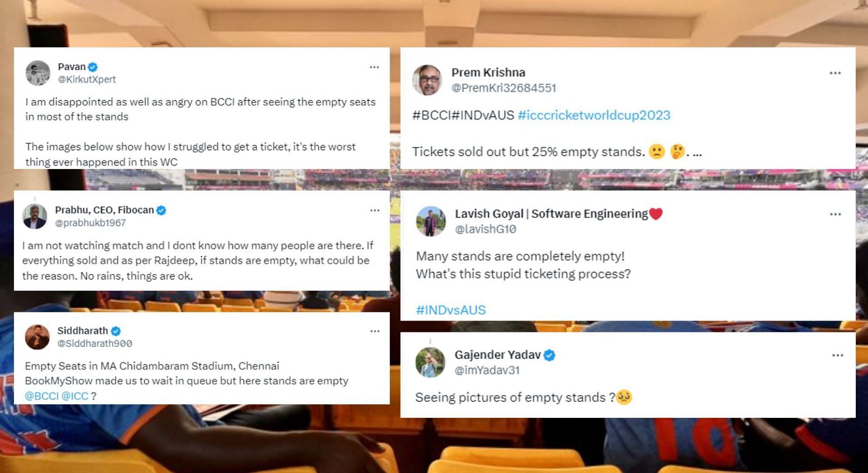Open the #icccricketworldcup2023 hashtag
This screenshot has width=868, height=473.
pos(594,115)
